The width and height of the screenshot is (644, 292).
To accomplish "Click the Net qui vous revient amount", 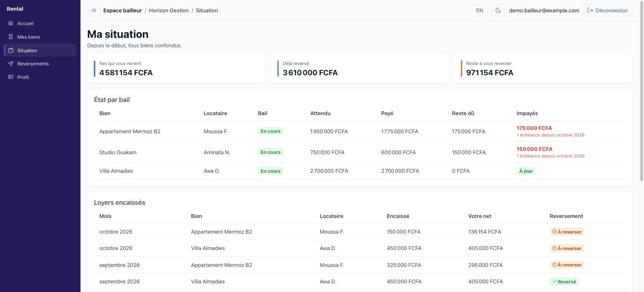I will click(126, 73).
